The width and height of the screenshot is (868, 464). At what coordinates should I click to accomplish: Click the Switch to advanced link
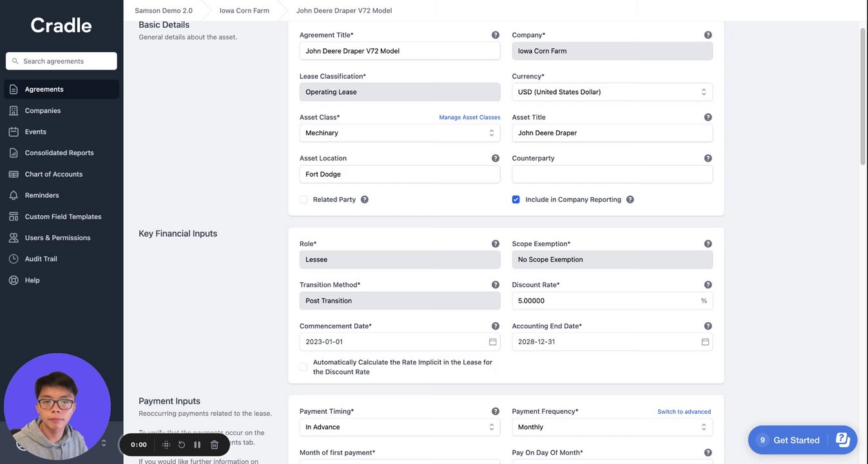[684, 412]
